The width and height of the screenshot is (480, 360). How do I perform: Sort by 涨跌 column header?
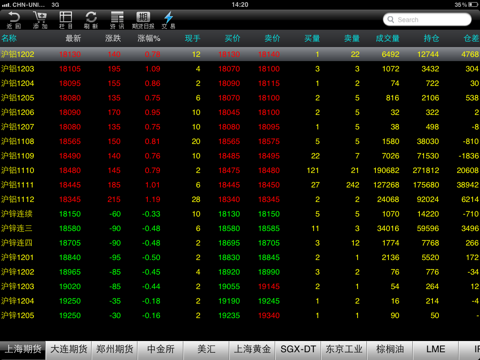pyautogui.click(x=113, y=38)
